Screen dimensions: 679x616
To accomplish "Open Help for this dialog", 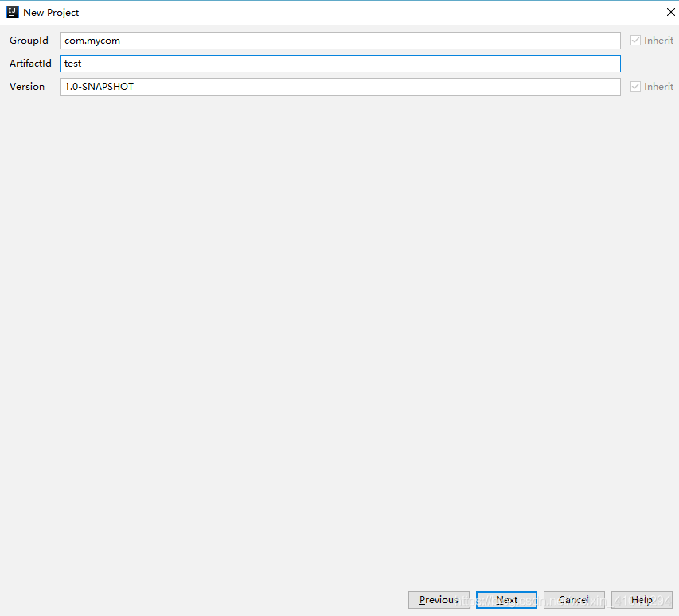I will click(642, 600).
